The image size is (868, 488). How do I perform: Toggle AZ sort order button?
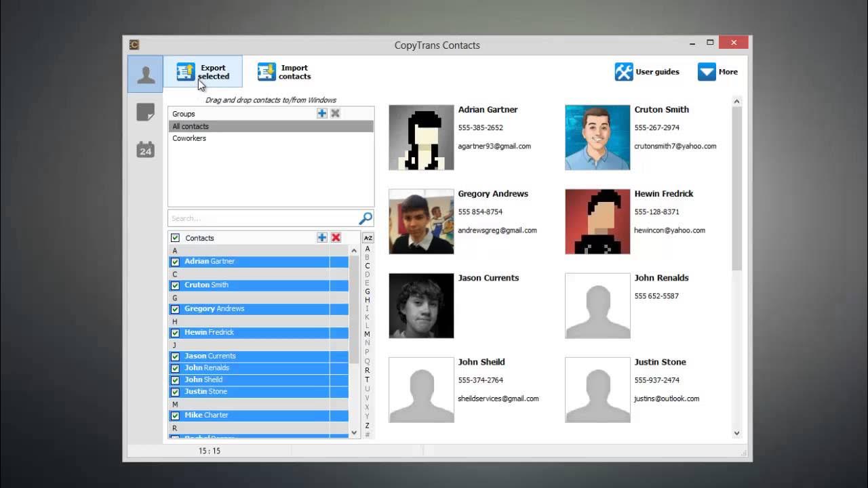368,238
